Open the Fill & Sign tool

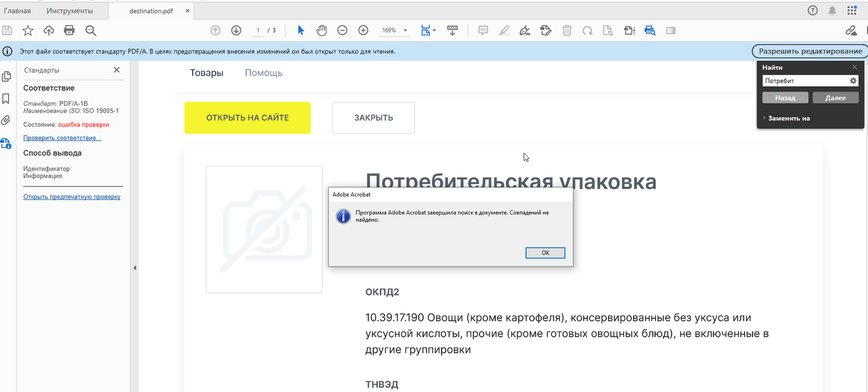point(525,30)
